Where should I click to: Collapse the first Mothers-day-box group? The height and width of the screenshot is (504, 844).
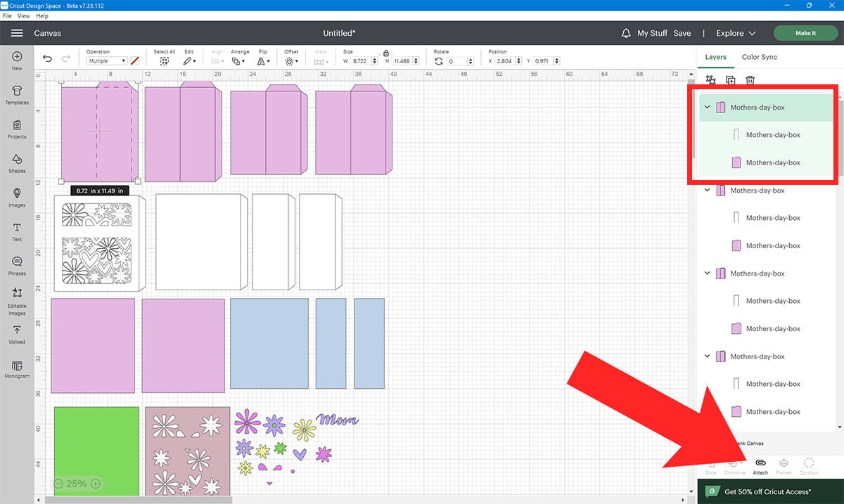click(x=708, y=108)
